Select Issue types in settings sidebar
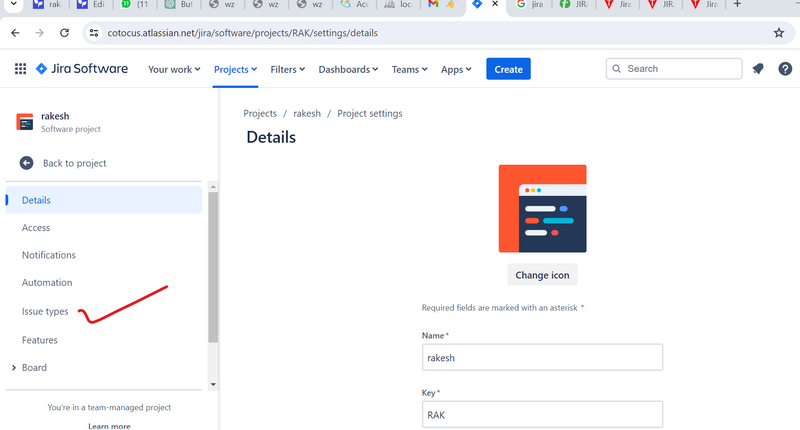 pos(45,312)
